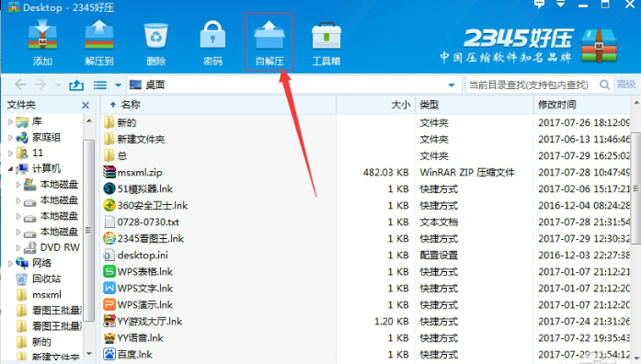The image size is (641, 364).
Task: Click the 2345看图王.lnk icon
Action: tap(109, 238)
